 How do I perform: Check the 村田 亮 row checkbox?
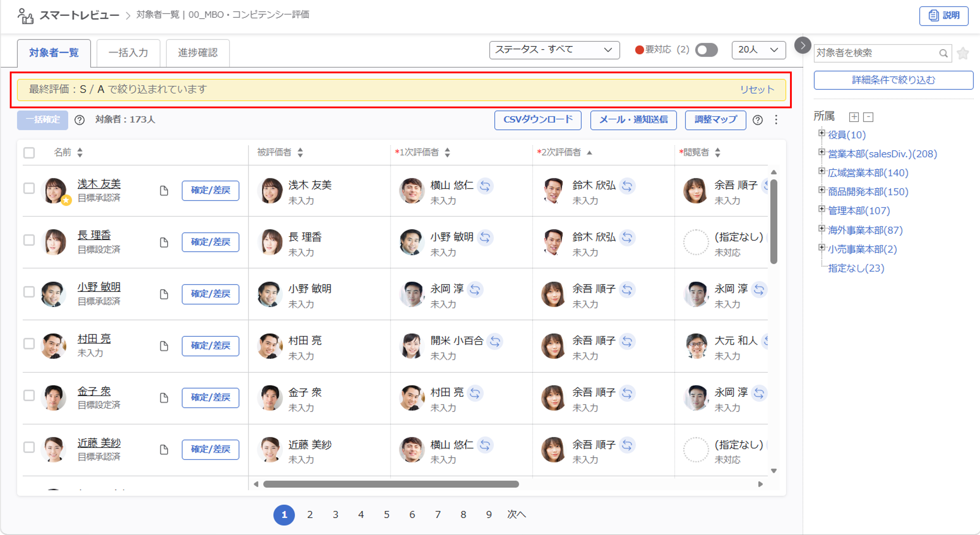(29, 344)
